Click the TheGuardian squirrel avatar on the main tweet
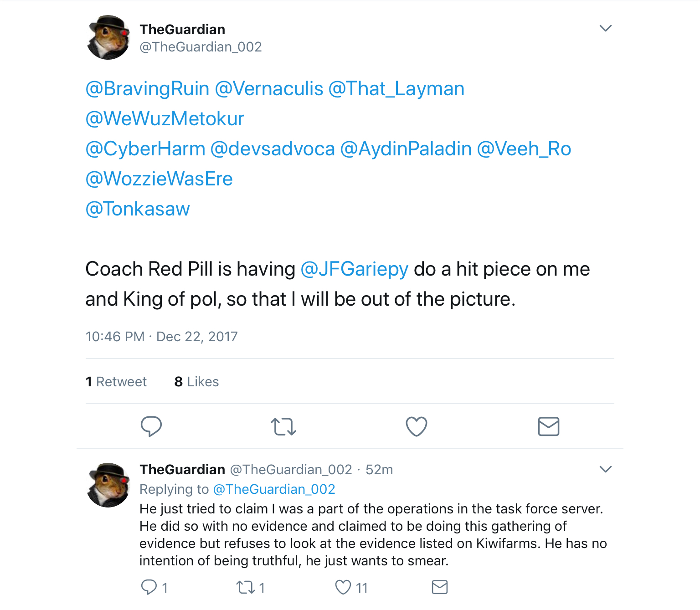Screen dimensions: 700x610 (108, 37)
